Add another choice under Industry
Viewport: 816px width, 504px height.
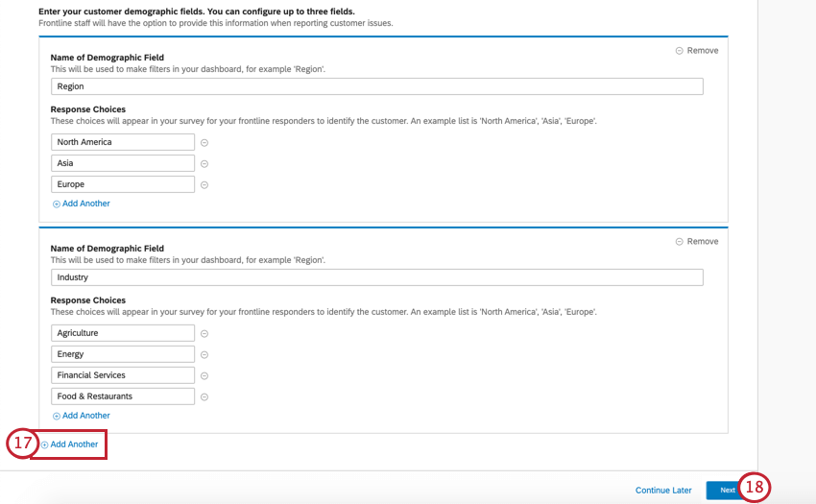[x=82, y=416]
